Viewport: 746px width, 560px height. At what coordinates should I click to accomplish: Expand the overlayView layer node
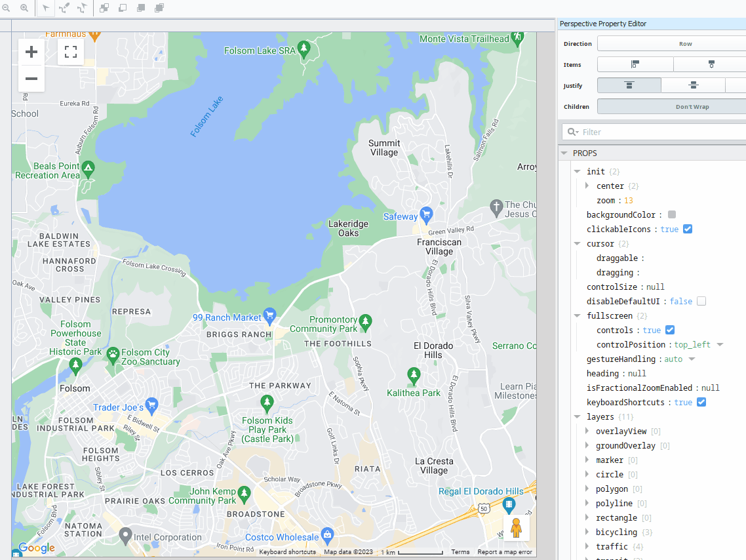(587, 431)
